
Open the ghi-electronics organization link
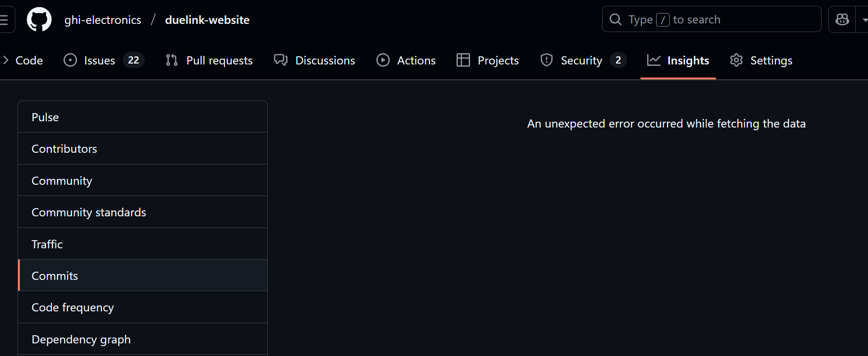(103, 20)
